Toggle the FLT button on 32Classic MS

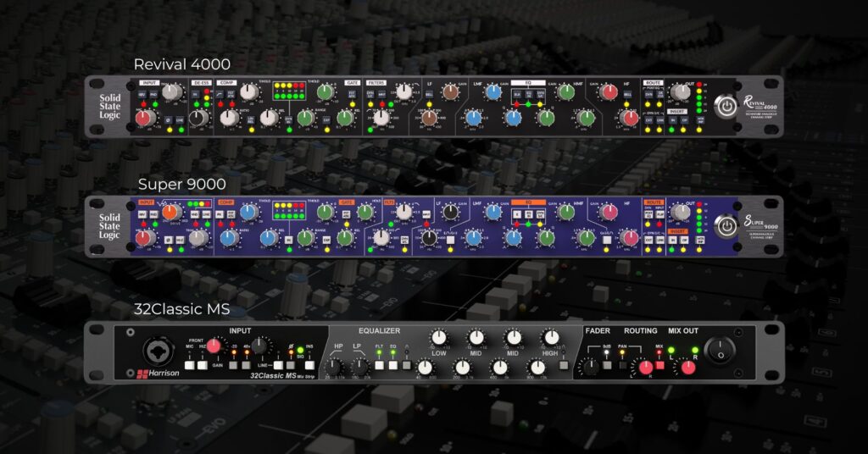click(x=379, y=364)
